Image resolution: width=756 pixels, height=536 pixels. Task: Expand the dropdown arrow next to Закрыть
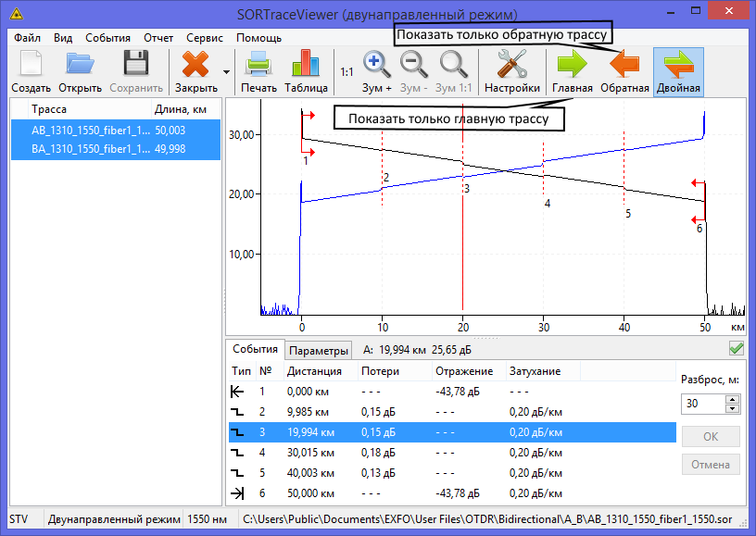click(x=226, y=71)
